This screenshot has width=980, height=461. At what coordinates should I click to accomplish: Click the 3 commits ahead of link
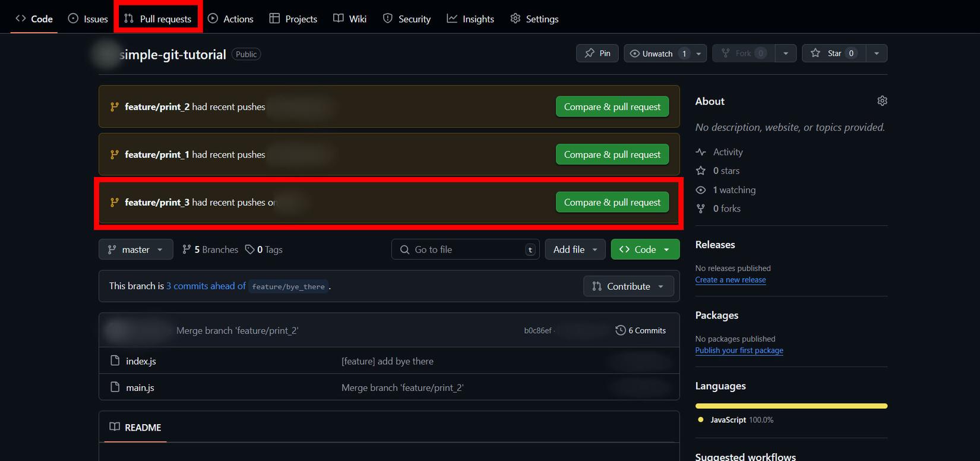(206, 286)
